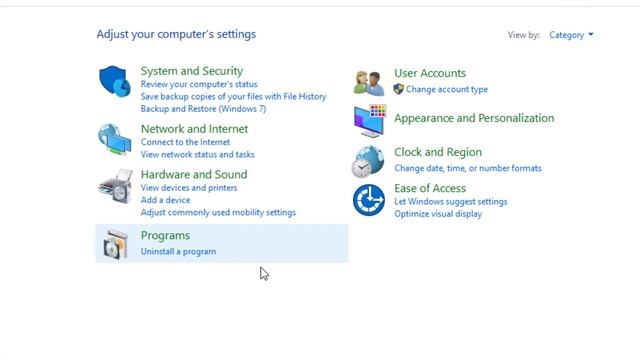Open Backup and Restore (Windows 7)
The image size is (640, 360).
click(203, 109)
